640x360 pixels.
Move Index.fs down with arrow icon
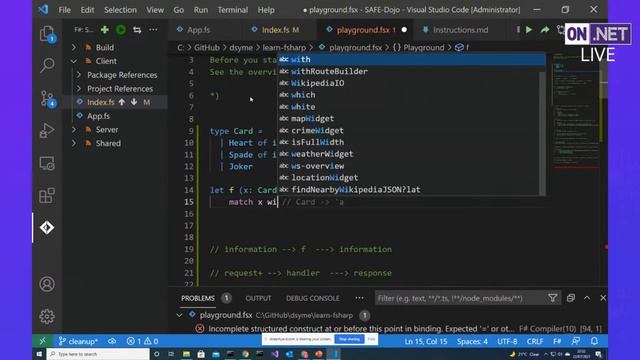[x=134, y=102]
